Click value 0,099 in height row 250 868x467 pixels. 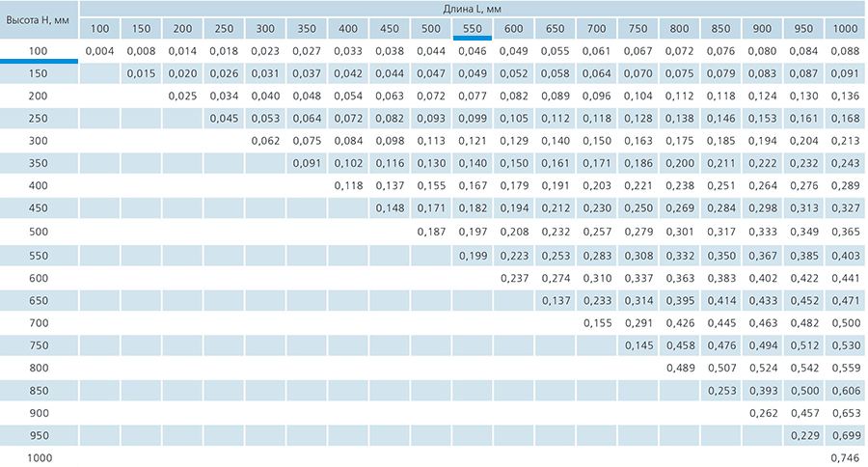pyautogui.click(x=473, y=119)
